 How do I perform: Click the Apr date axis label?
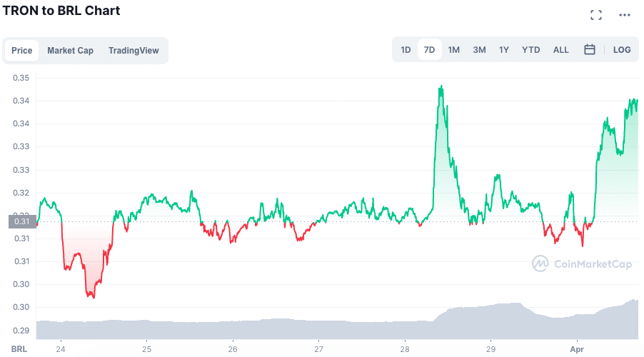coord(577,349)
